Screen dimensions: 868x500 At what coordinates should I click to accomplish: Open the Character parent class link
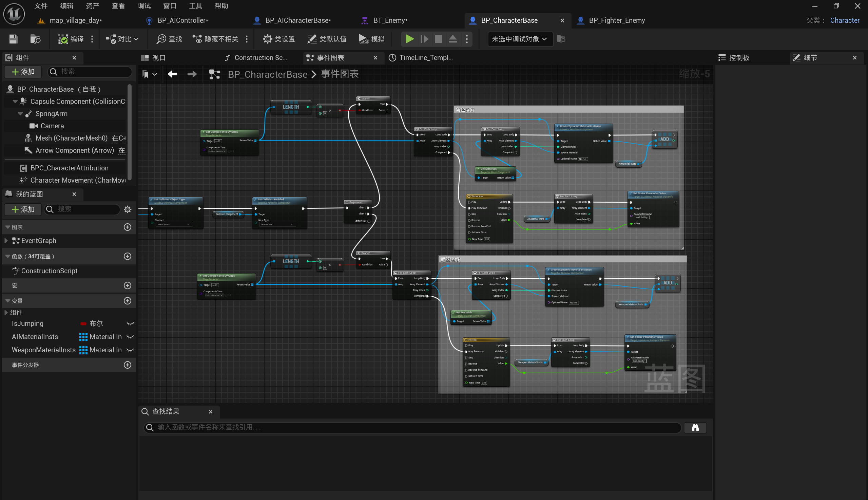click(x=844, y=20)
